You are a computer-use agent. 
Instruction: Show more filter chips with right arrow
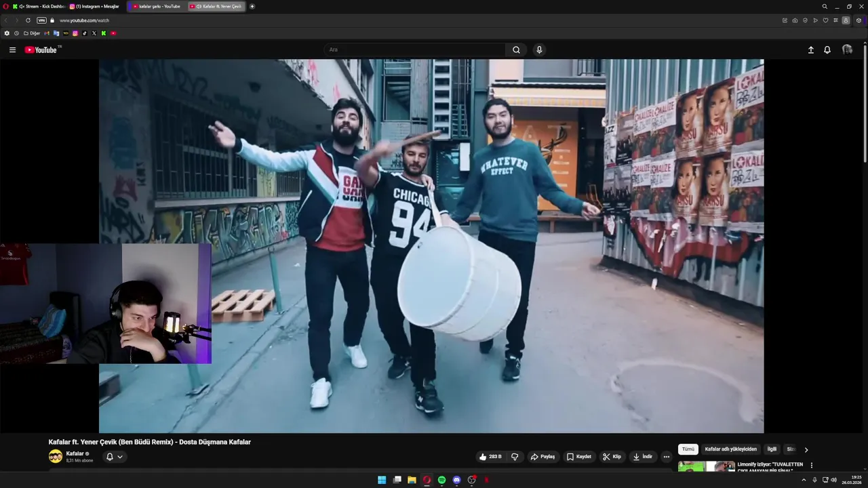[806, 449]
